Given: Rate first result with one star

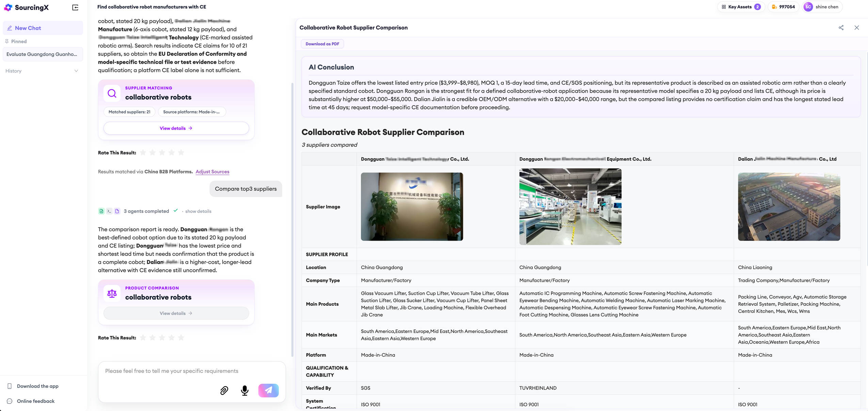Looking at the screenshot, I should pos(143,153).
